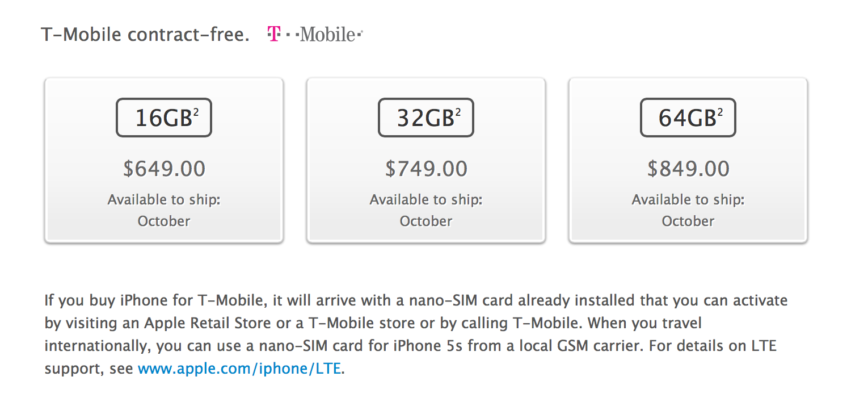868x410 pixels.
Task: Click the $849.00 price
Action: click(688, 169)
